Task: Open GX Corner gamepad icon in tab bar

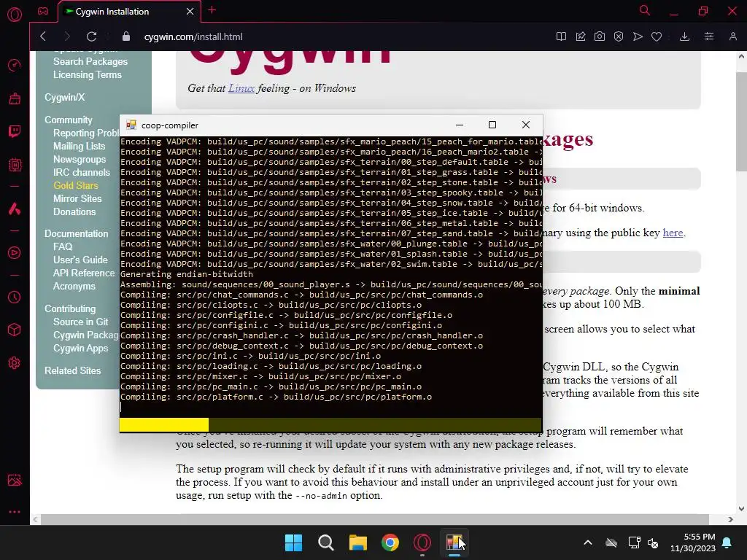Action: click(43, 11)
